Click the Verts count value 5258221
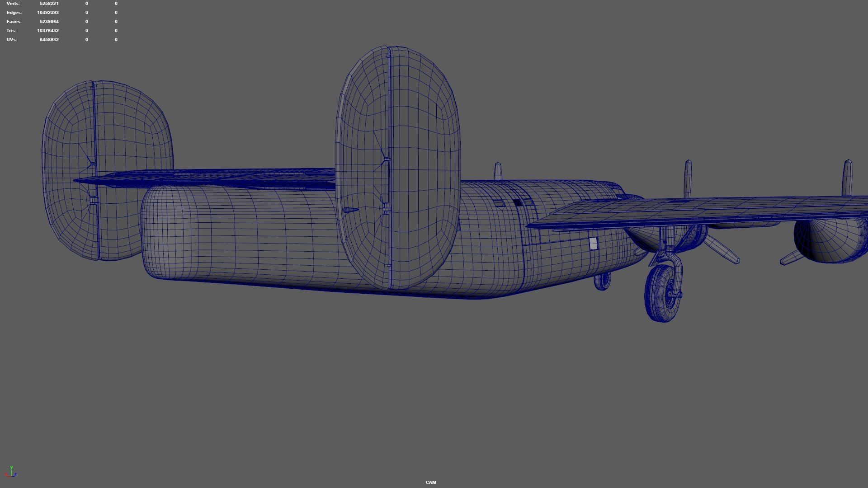The height and width of the screenshot is (488, 868). click(x=49, y=4)
